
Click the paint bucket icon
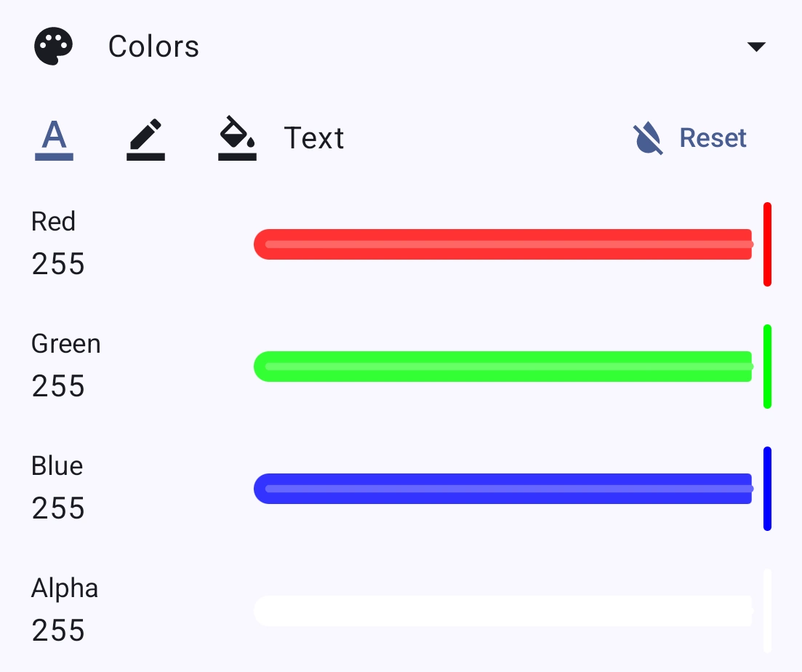235,138
